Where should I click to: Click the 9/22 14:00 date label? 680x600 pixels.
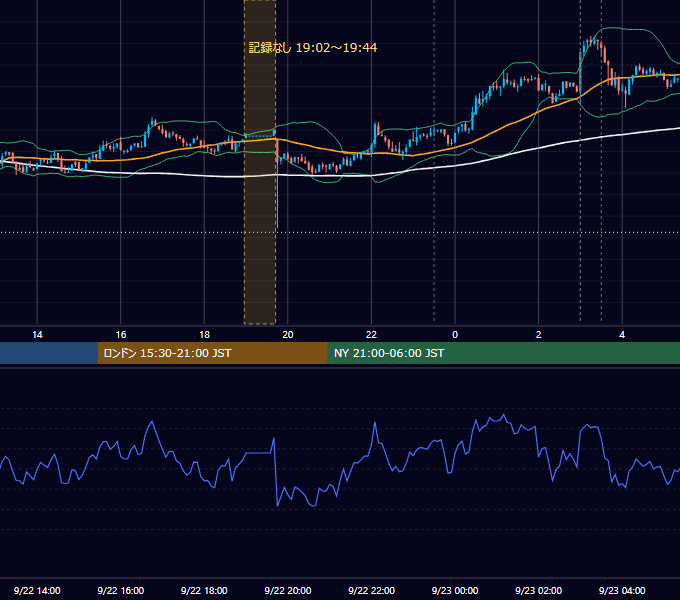(37, 590)
